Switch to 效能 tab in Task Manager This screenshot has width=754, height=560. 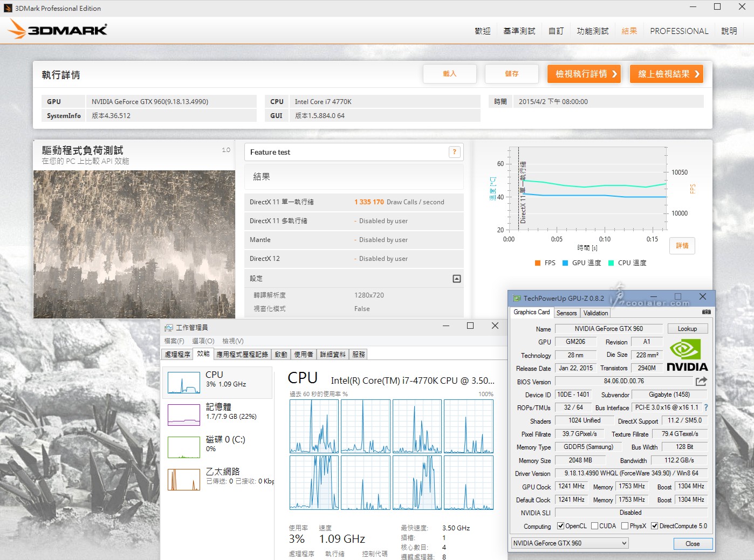click(203, 354)
